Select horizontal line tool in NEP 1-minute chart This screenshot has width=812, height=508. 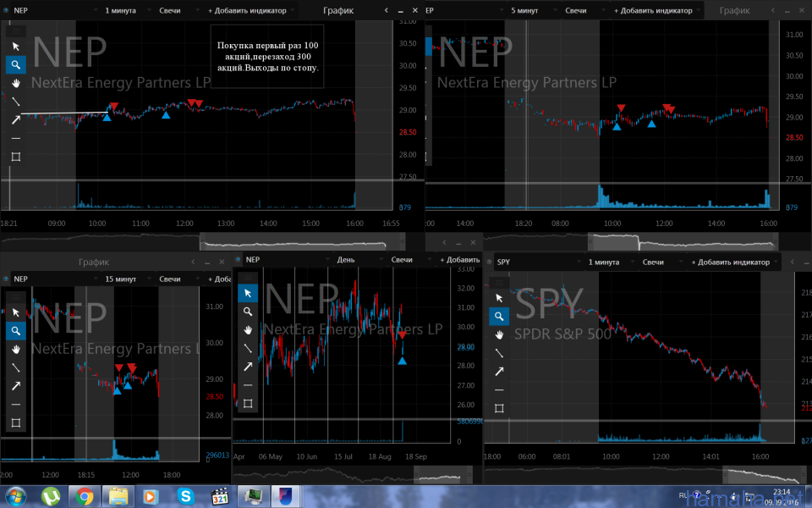(x=16, y=138)
